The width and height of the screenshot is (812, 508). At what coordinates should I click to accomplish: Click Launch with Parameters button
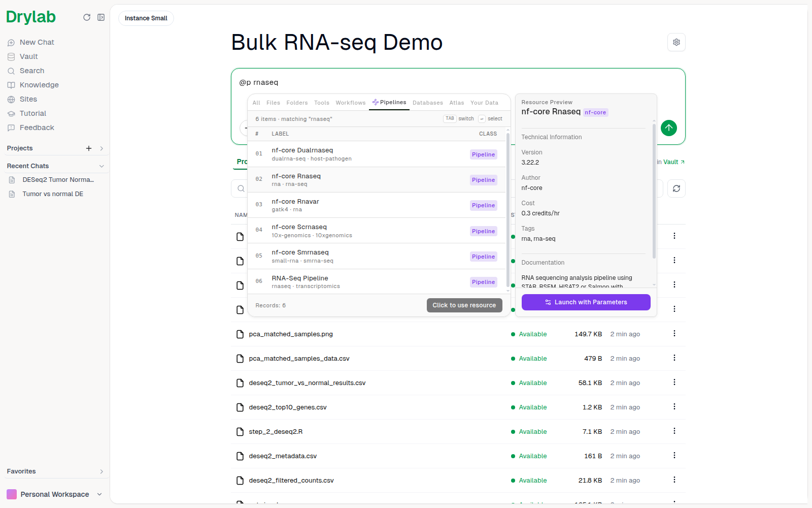pos(586,302)
